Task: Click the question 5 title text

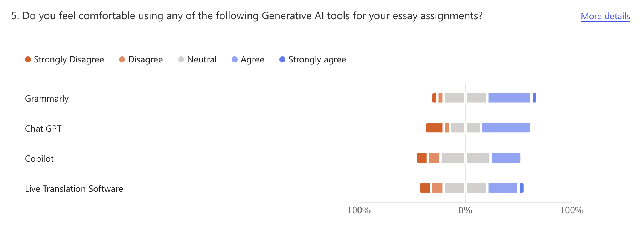Action: pos(247,16)
